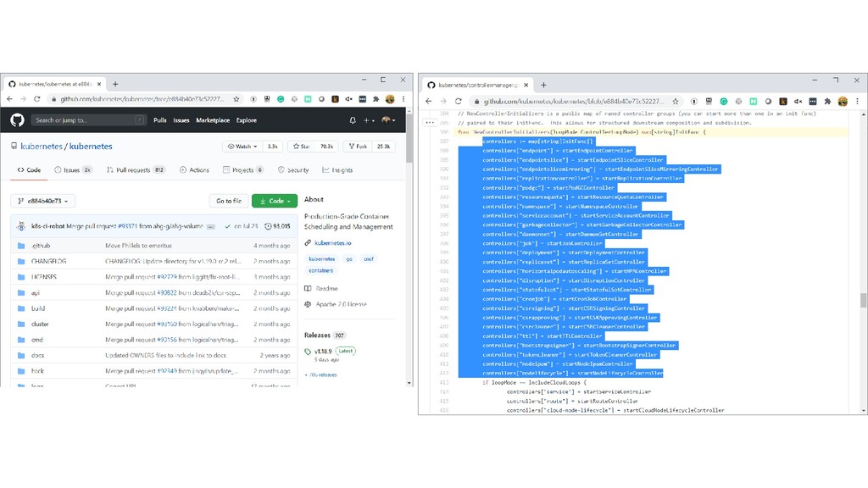This screenshot has height=488, width=868.
Task: Click the cncf topic tag
Action: click(x=369, y=259)
